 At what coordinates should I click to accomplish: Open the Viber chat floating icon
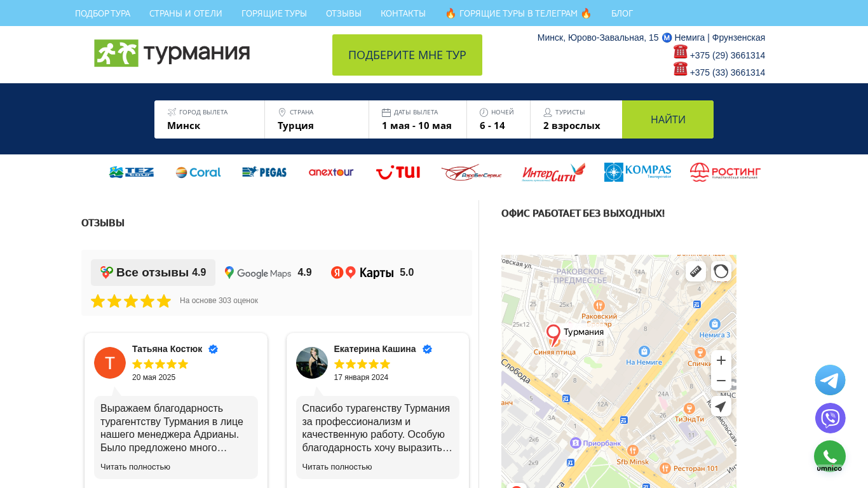pos(830,418)
